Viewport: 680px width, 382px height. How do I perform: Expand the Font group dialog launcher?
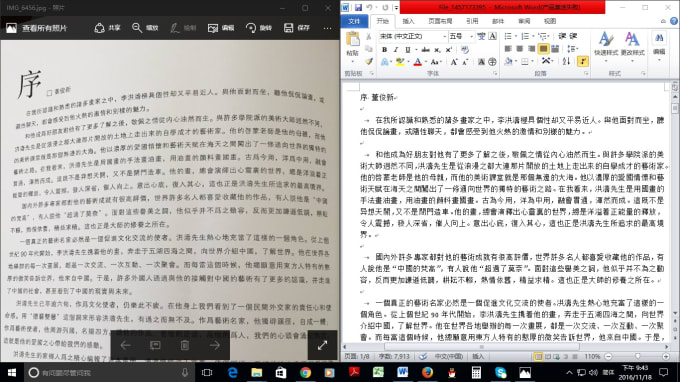[495, 74]
